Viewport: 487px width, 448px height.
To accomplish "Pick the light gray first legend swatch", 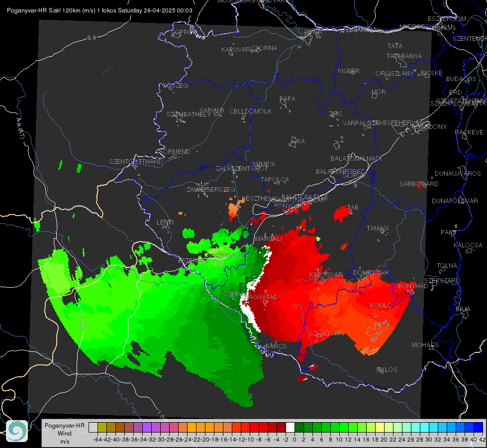I will (93, 427).
